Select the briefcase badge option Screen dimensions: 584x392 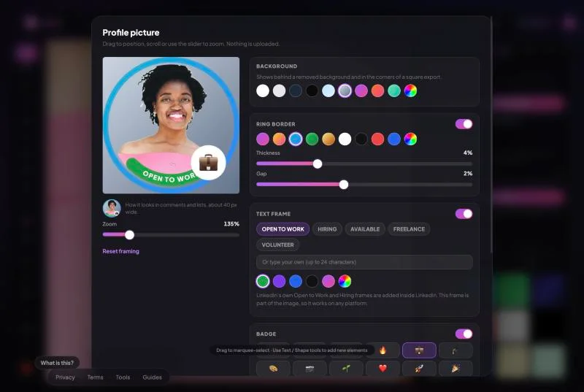click(x=419, y=350)
